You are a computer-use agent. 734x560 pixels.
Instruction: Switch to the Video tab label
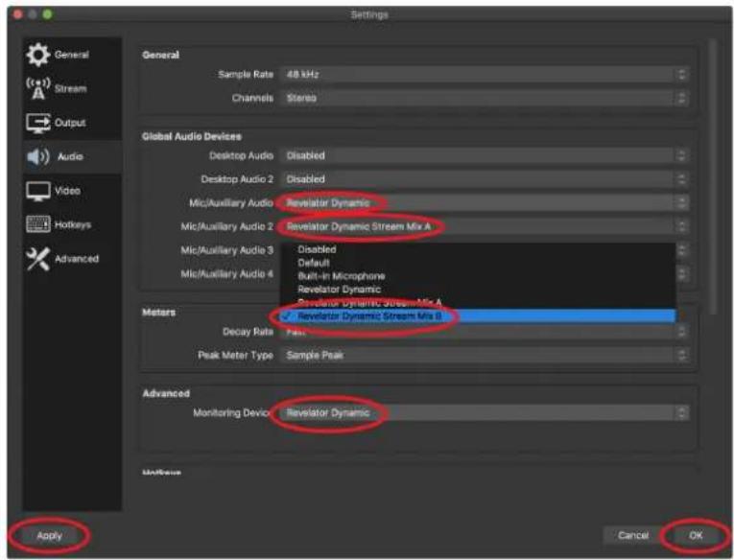tap(67, 191)
